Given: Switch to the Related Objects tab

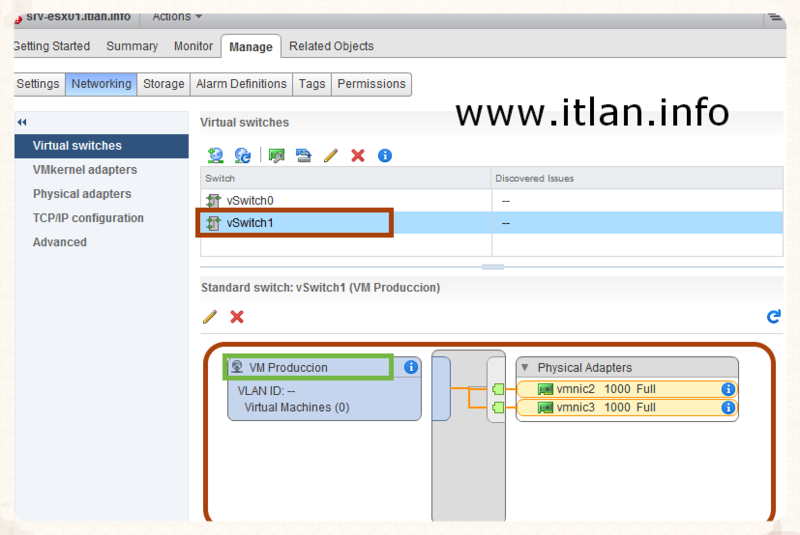Looking at the screenshot, I should click(331, 46).
